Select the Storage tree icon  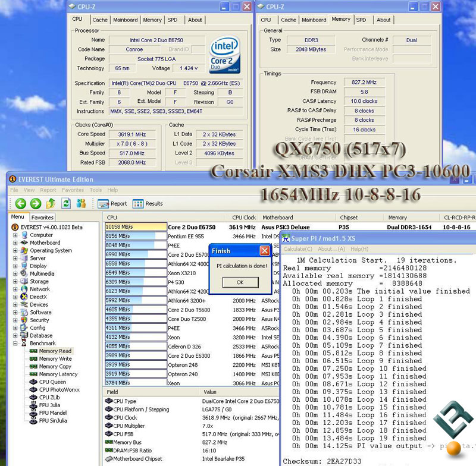[x=24, y=281]
